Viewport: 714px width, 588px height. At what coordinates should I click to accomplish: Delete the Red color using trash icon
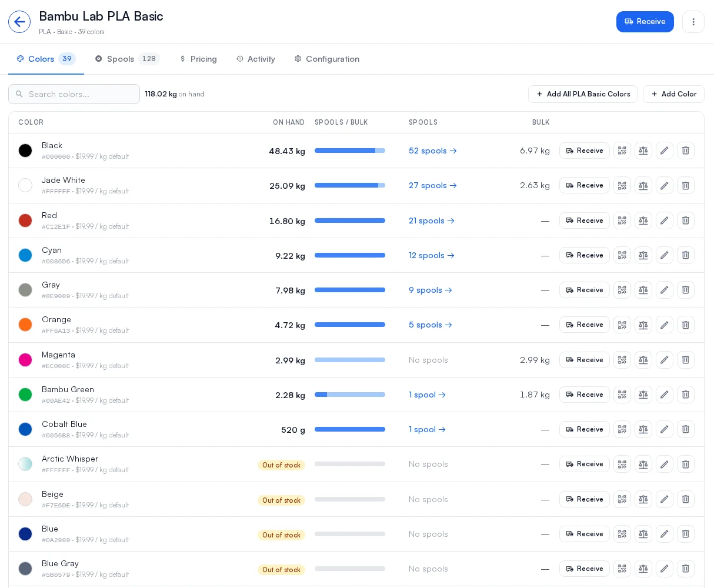[686, 220]
